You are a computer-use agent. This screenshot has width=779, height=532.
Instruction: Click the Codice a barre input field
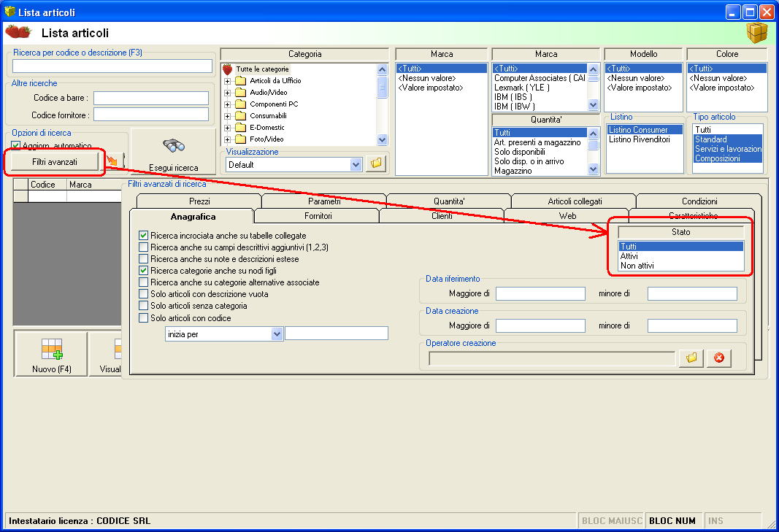[x=151, y=98]
